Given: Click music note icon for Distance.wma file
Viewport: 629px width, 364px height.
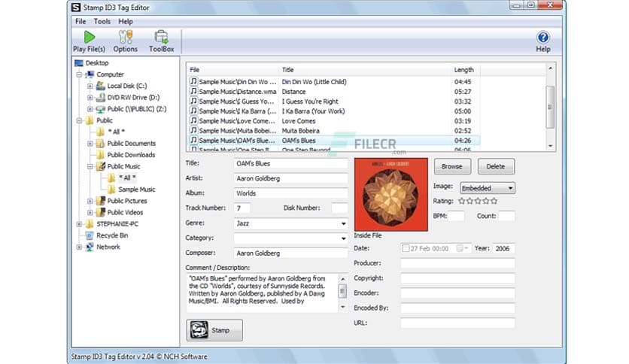Looking at the screenshot, I should tap(194, 92).
